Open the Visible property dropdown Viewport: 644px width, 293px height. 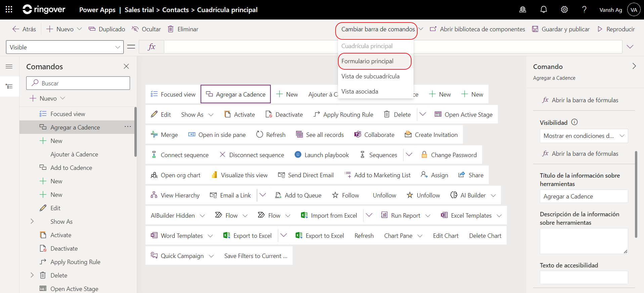[65, 47]
